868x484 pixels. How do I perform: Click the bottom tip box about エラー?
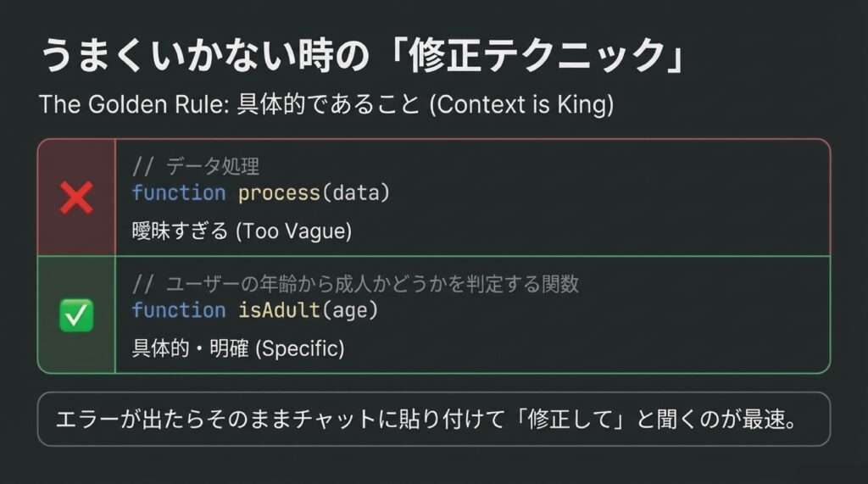433,419
